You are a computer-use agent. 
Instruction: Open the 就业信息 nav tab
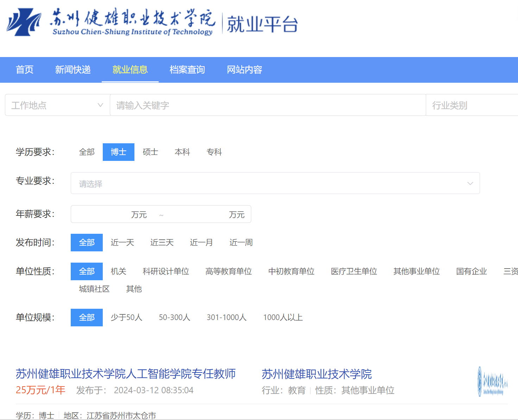pos(130,70)
